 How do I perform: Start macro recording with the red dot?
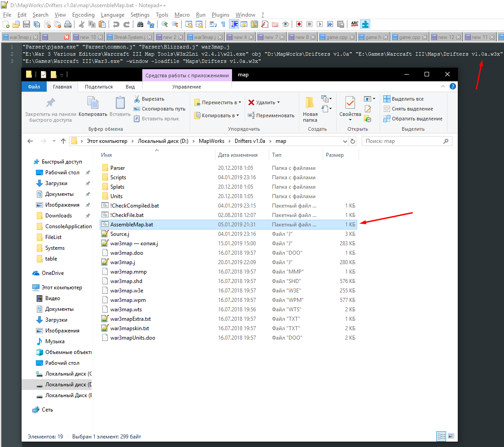tap(299, 24)
